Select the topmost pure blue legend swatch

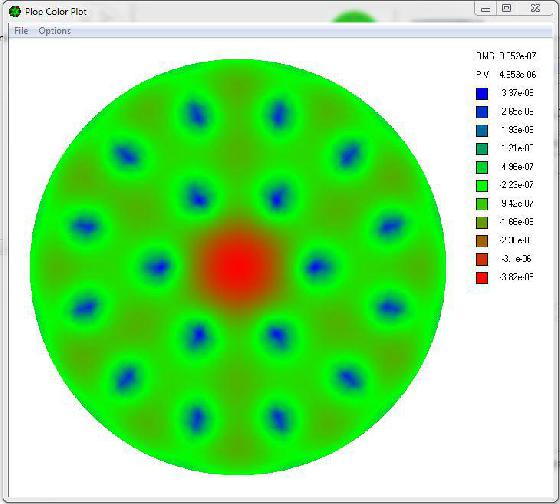click(x=482, y=94)
